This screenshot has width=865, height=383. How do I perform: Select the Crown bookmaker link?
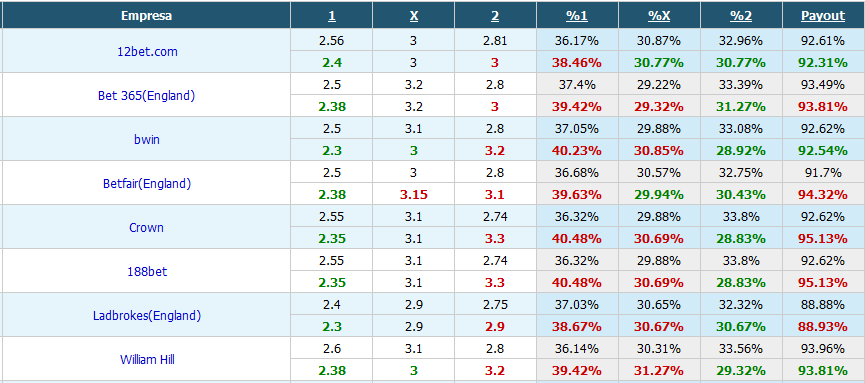(x=146, y=227)
